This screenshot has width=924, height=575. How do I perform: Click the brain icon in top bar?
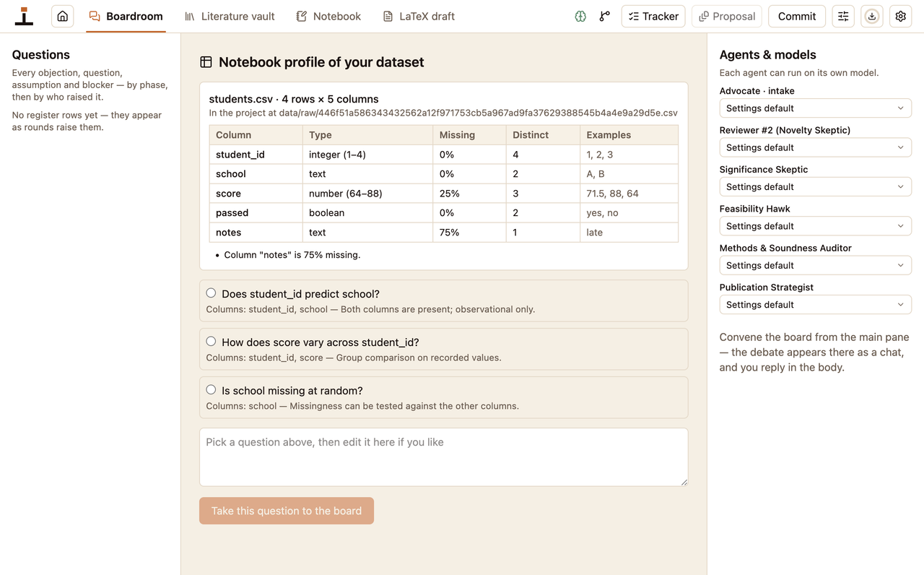(x=580, y=16)
